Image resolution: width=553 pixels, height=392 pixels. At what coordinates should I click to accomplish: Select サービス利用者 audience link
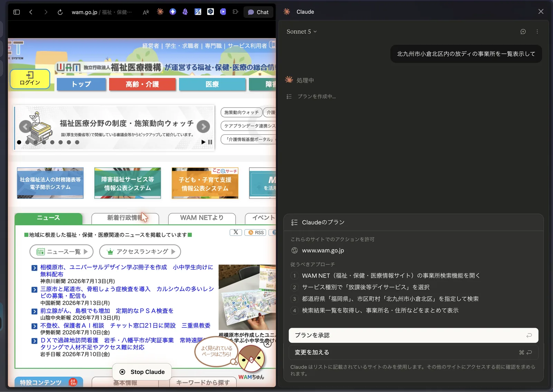tap(247, 46)
